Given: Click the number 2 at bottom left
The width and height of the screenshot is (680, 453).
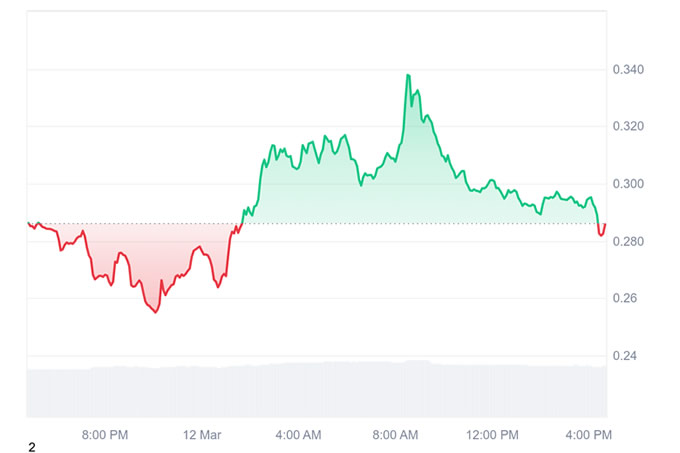Looking at the screenshot, I should coord(32,447).
